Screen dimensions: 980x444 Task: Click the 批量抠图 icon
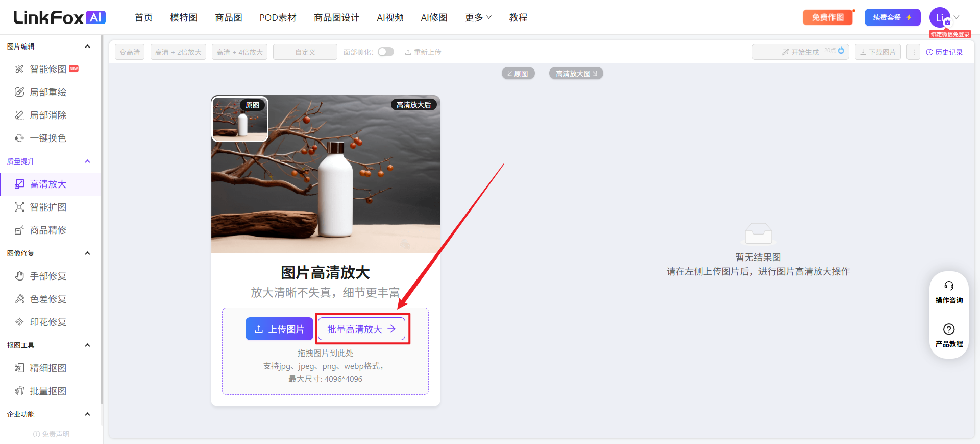pyautogui.click(x=19, y=391)
